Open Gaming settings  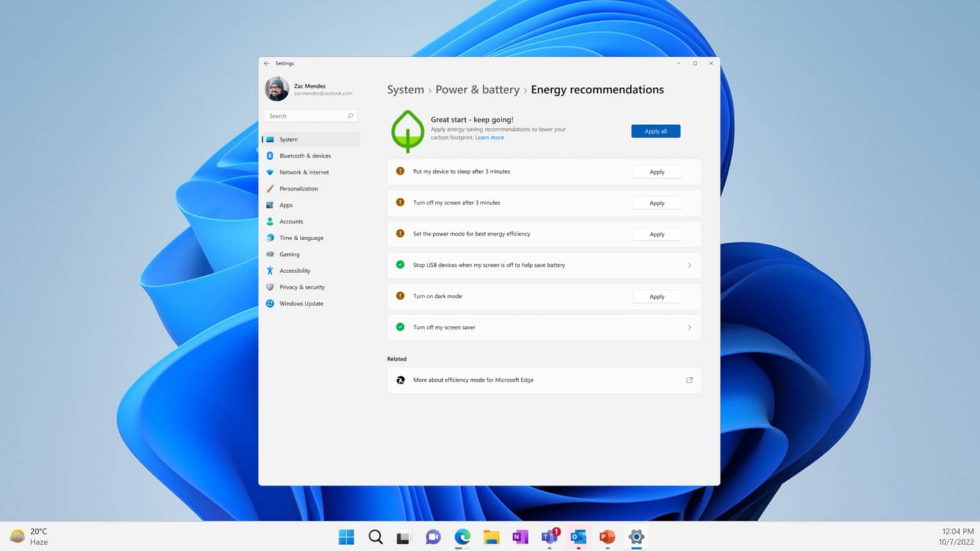289,254
